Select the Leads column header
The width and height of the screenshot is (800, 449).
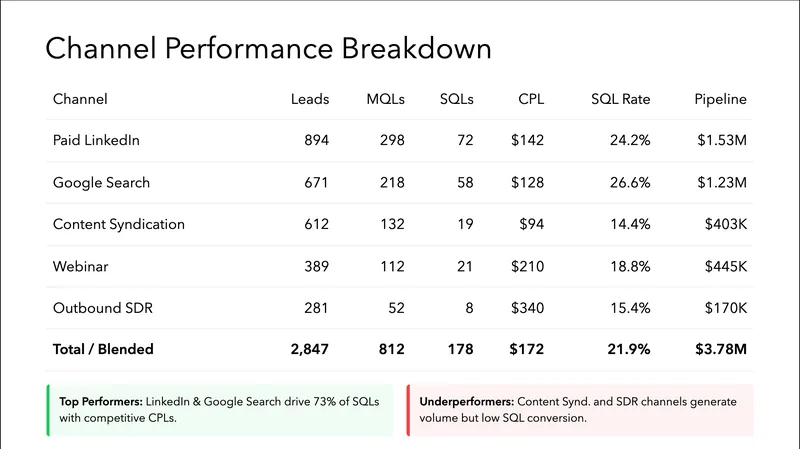pyautogui.click(x=310, y=99)
